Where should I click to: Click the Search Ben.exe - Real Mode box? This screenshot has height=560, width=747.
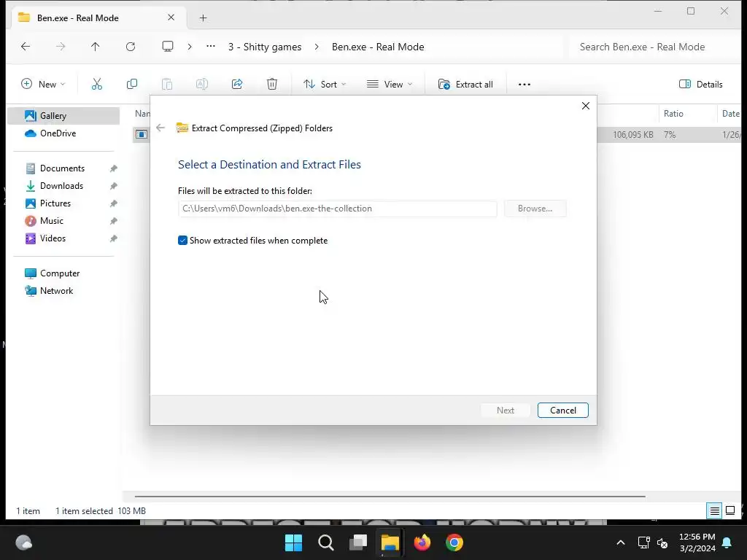click(x=654, y=47)
